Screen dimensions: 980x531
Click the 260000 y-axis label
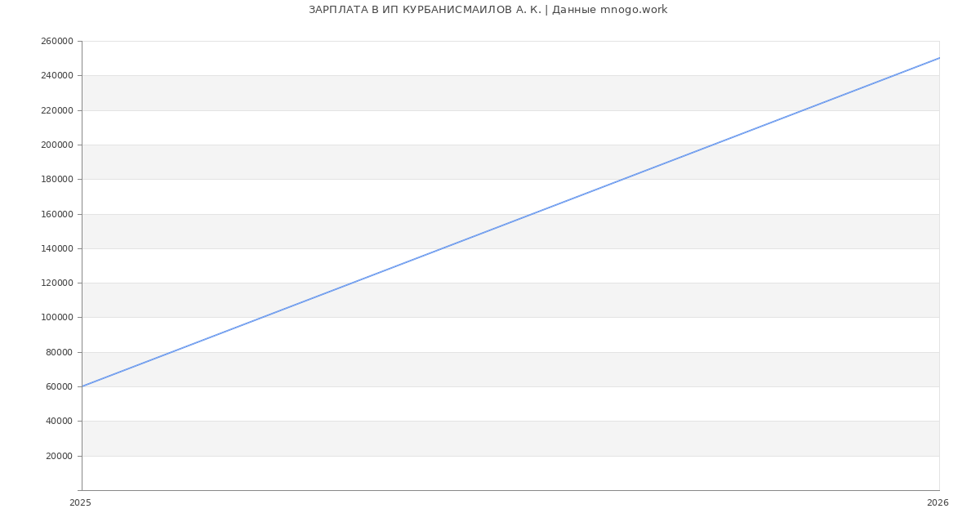[56, 41]
